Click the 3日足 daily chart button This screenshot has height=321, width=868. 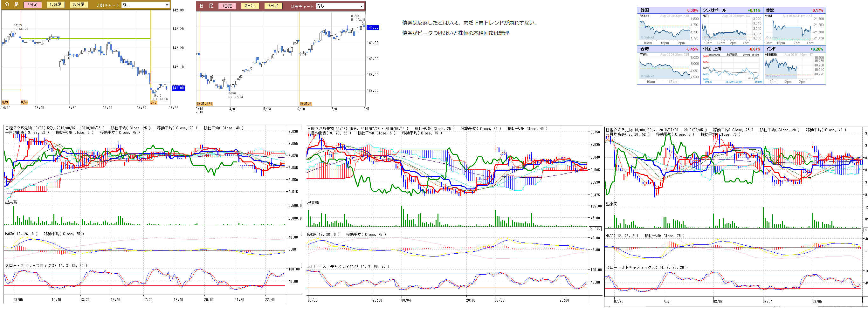click(x=273, y=6)
